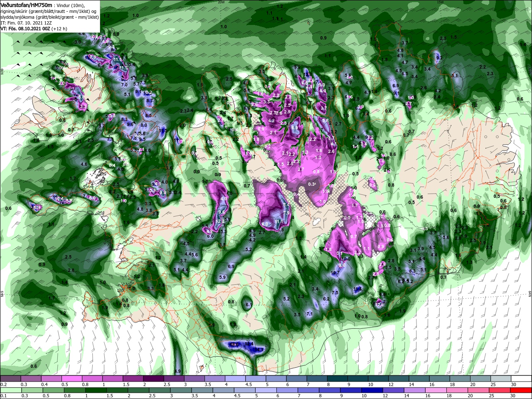This screenshot has width=532, height=399.
Task: Pick the white 30 swatch in upper legend row
Action: (522, 379)
